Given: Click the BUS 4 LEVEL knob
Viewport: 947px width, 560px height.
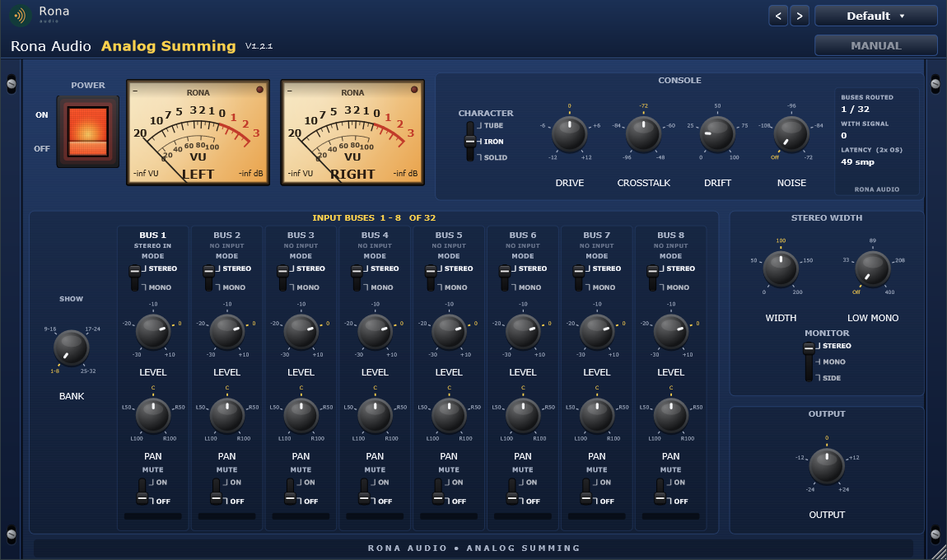Looking at the screenshot, I should pyautogui.click(x=375, y=332).
